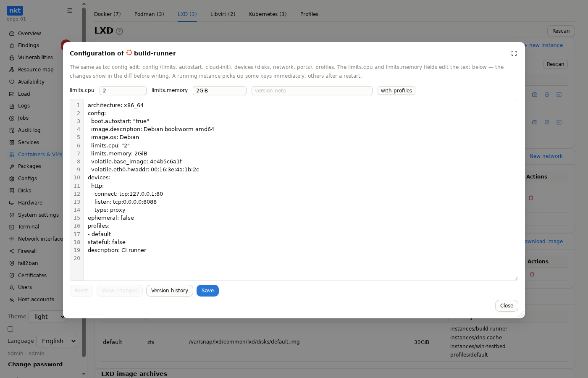Toggle the 'with profiles' option

396,91
